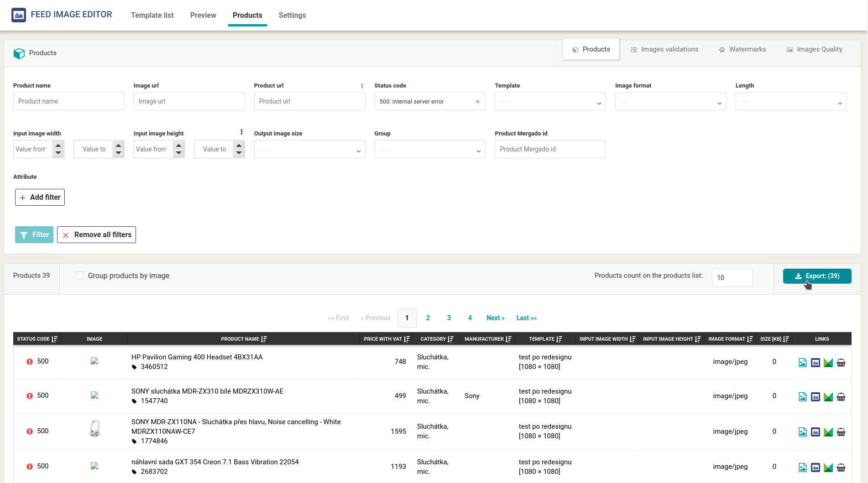Screen dimensions: 868x483
Task: Click the Add filter button
Action: point(40,197)
